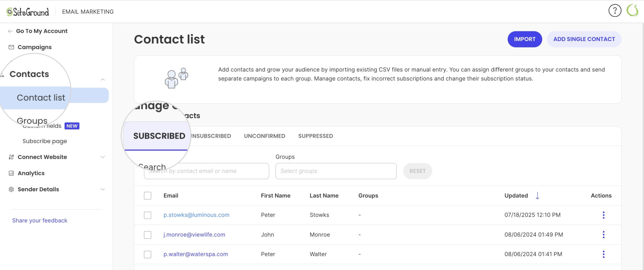Screen dimensions: 644x270
Task: Click the Monroe last name cell
Action: [320, 234]
